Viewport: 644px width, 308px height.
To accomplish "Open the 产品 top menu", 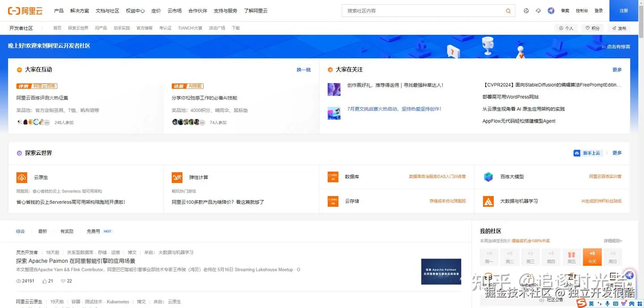I will coord(59,11).
